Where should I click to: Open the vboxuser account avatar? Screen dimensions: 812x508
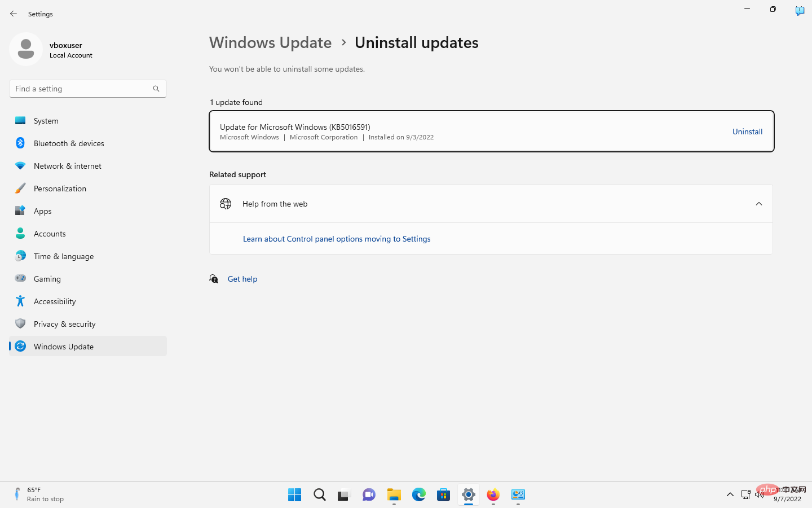pyautogui.click(x=26, y=49)
